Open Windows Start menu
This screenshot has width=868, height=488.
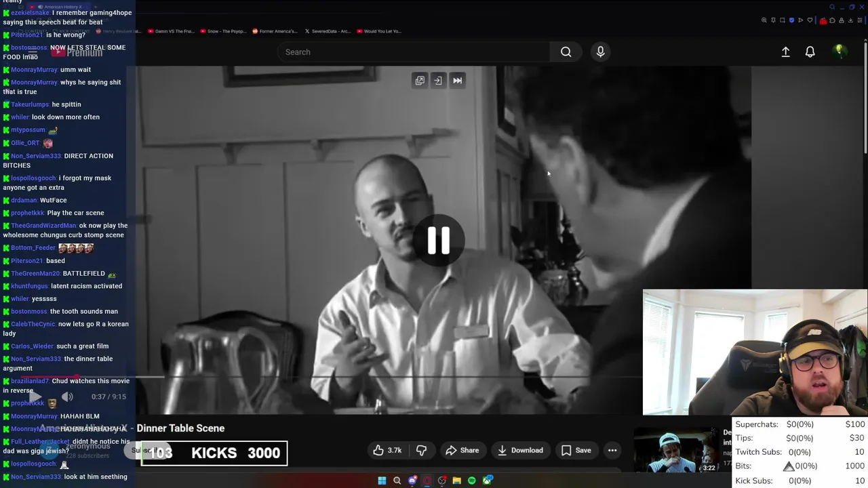coord(382,481)
